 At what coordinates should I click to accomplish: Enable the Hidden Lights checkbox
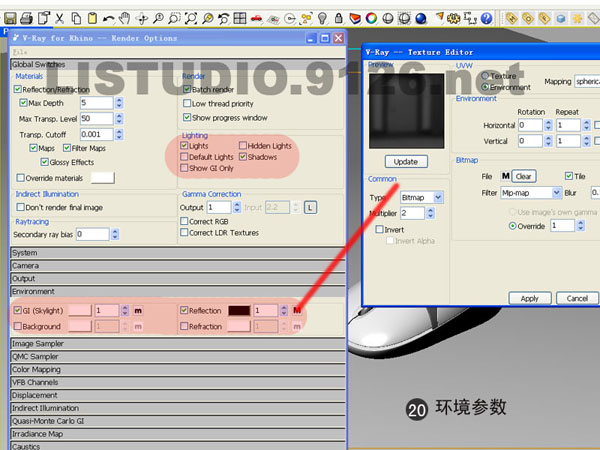click(243, 145)
